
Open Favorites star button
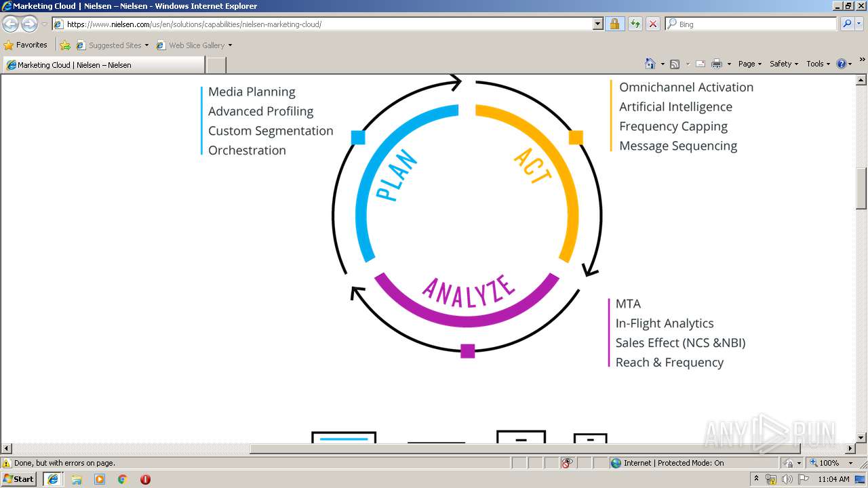26,45
